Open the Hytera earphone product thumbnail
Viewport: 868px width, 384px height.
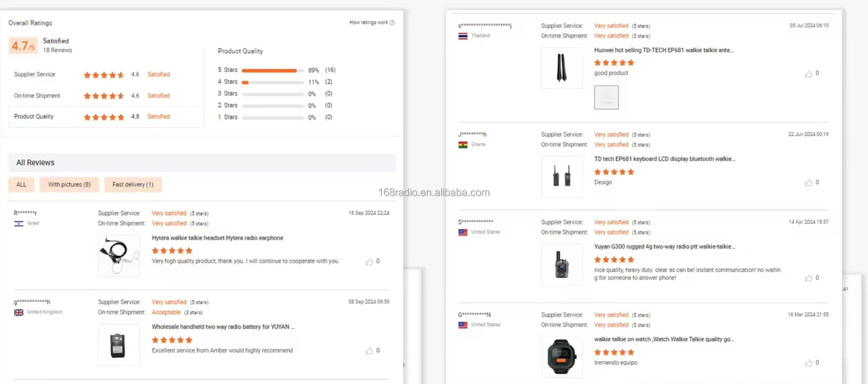coord(119,256)
